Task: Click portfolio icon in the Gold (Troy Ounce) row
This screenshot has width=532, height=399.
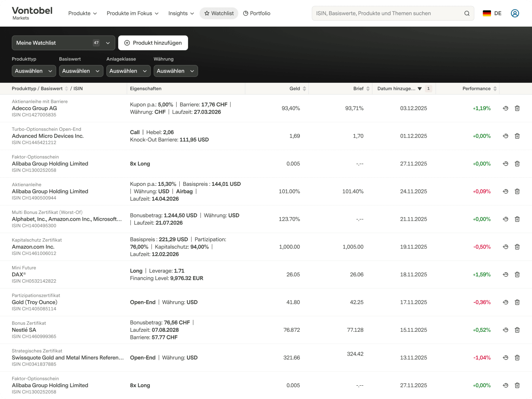Action: click(505, 302)
